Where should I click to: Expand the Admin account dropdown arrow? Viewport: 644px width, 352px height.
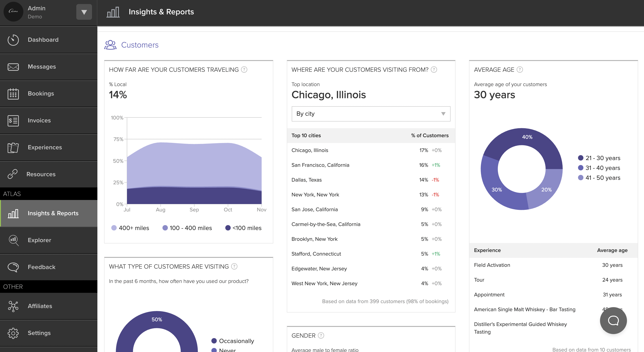[84, 12]
